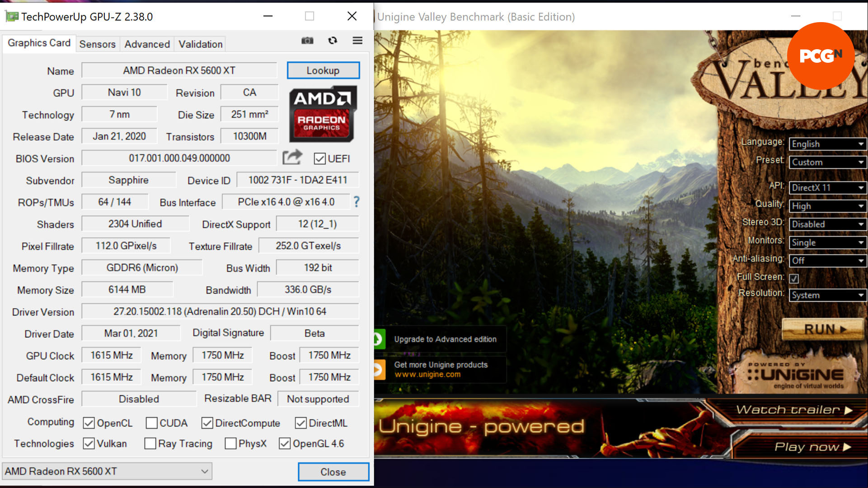Open the API dropdown showing DirectX 11

pos(828,188)
